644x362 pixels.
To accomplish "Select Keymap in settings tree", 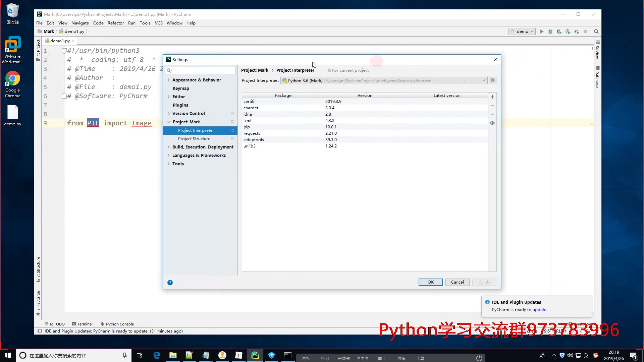I will click(x=181, y=88).
